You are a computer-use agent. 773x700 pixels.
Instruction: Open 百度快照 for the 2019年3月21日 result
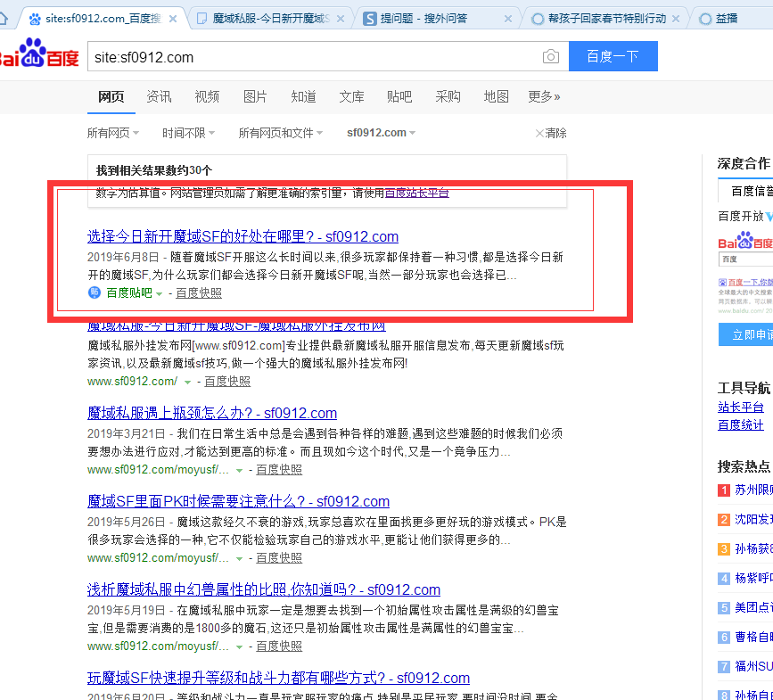(279, 470)
